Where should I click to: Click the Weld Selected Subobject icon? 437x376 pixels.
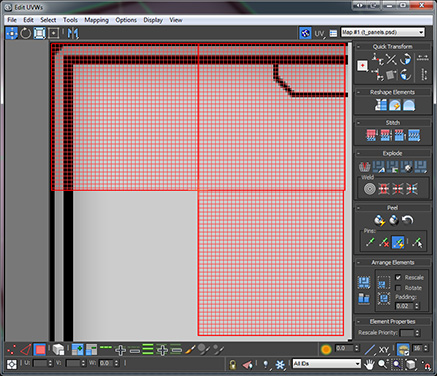click(383, 189)
